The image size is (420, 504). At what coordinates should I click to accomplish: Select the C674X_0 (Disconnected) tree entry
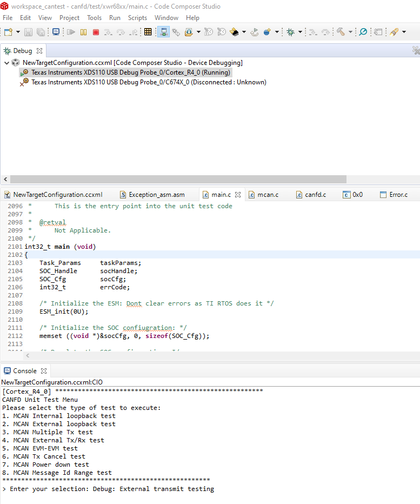click(x=149, y=82)
